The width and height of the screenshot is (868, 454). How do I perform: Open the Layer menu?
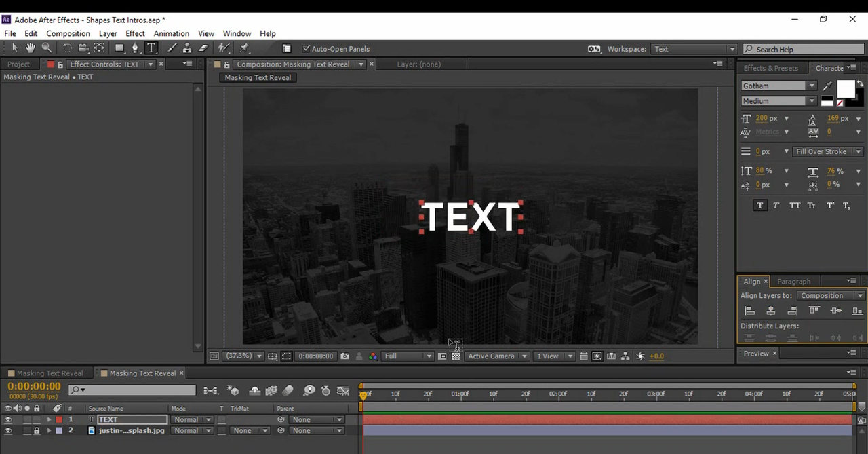point(108,33)
